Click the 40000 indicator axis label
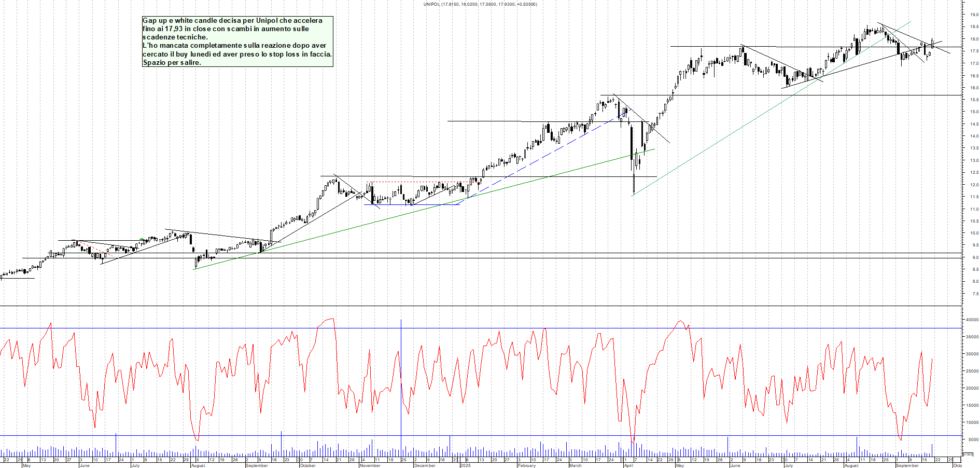Screen dimensions: 980x468 (x=972, y=320)
